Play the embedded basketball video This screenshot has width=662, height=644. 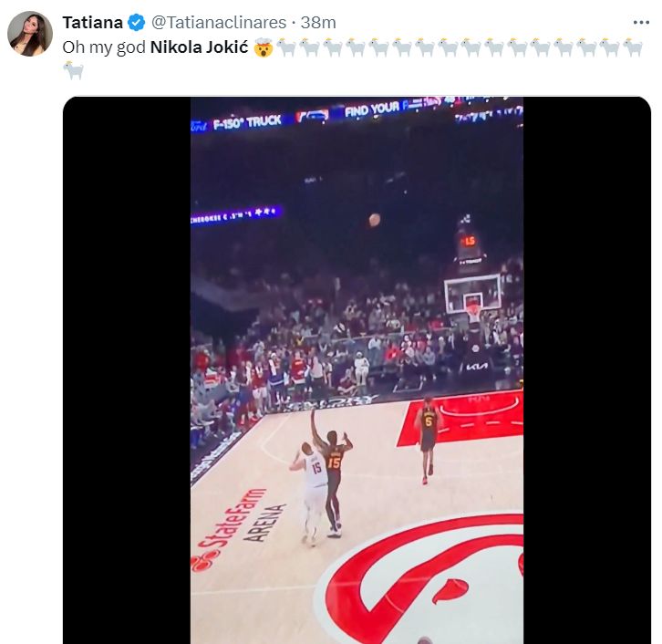tap(357, 369)
